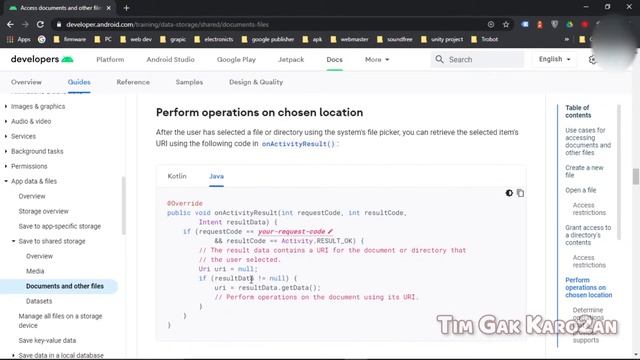
Task: Reload the page with refresh icon
Action: 40,24
